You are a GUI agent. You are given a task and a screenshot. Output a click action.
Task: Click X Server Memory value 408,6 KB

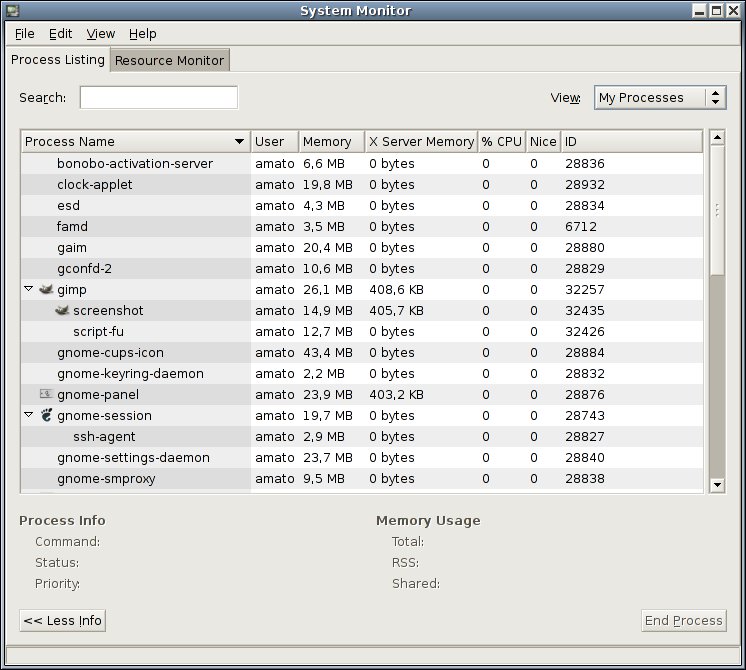(x=396, y=289)
